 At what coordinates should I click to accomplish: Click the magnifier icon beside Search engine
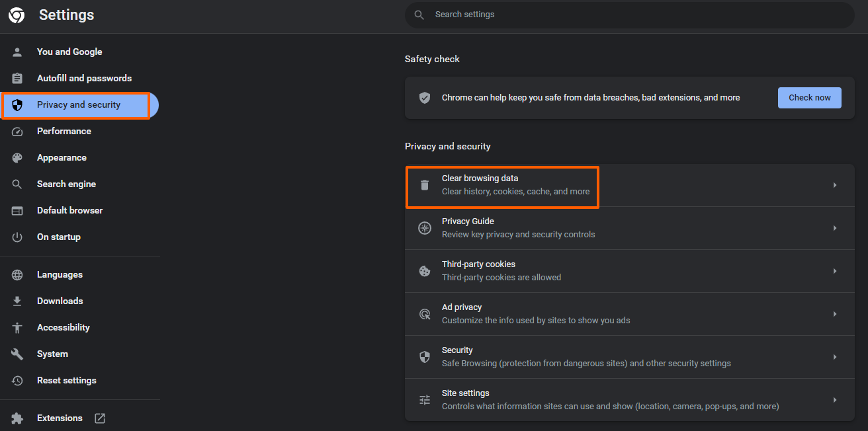[17, 184]
